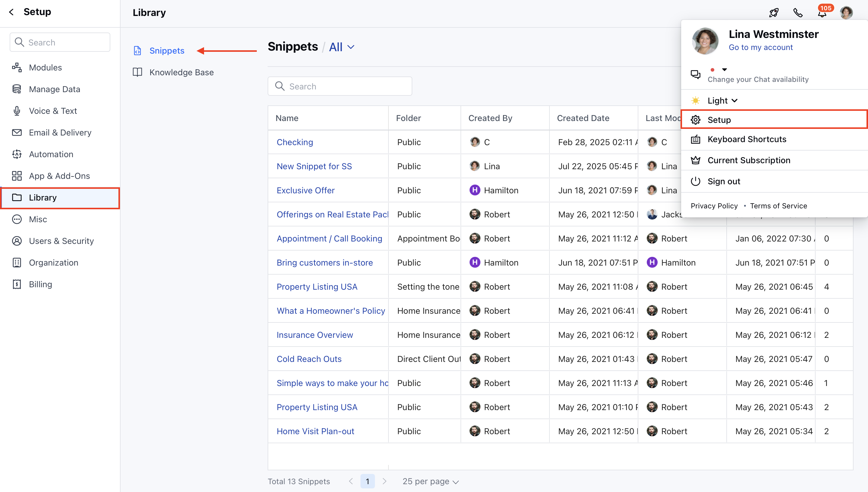
Task: Focus the snippets Search field
Action: click(340, 86)
